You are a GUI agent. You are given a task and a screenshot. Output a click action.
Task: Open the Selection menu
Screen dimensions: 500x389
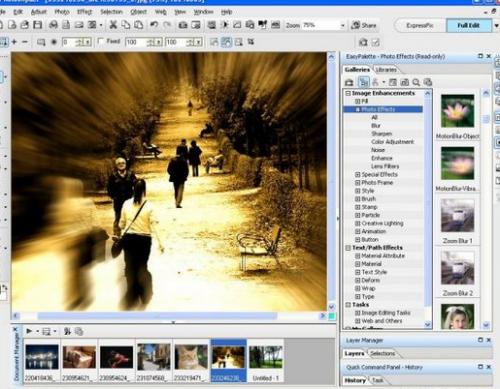(x=111, y=12)
